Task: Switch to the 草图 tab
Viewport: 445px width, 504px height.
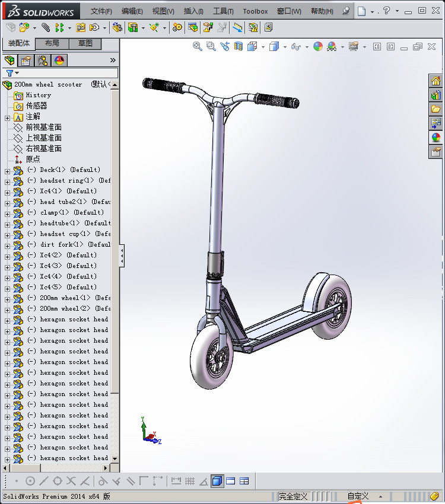Action: 85,43
